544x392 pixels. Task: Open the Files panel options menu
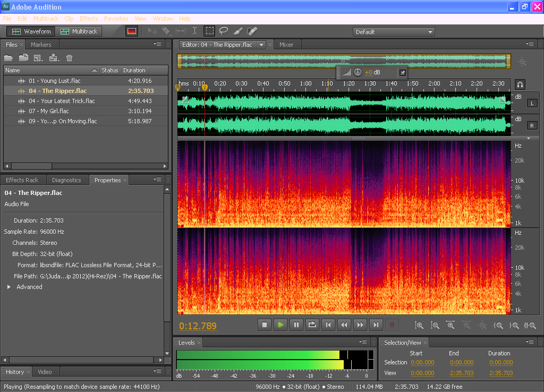point(157,44)
